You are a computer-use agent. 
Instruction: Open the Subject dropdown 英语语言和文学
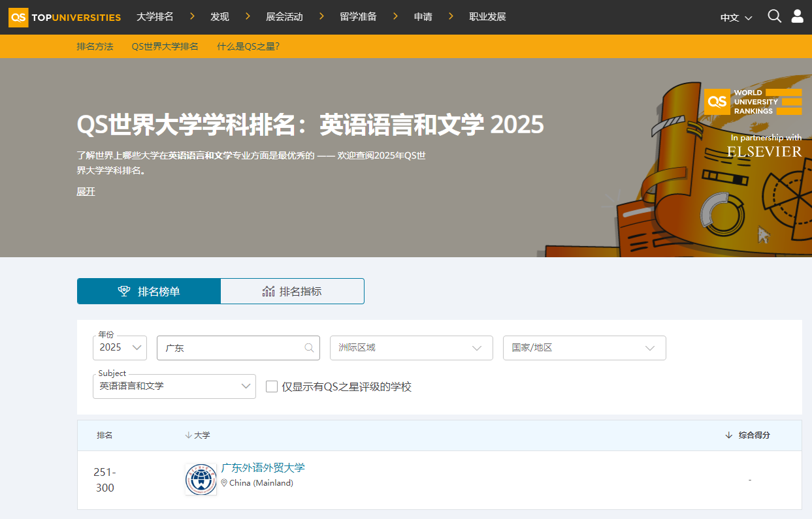pyautogui.click(x=174, y=386)
